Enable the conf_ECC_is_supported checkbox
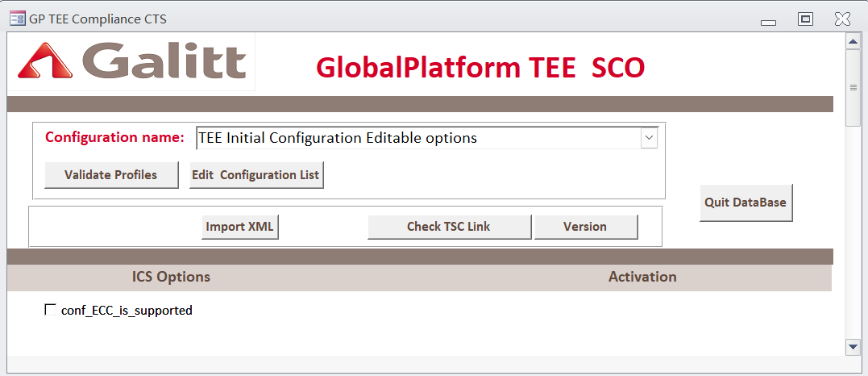 click(x=51, y=309)
